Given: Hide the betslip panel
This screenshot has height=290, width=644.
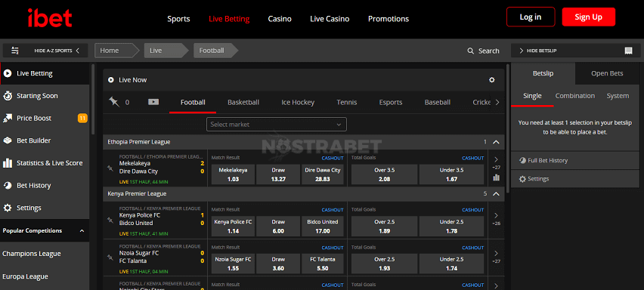Looking at the screenshot, I should tap(575, 51).
